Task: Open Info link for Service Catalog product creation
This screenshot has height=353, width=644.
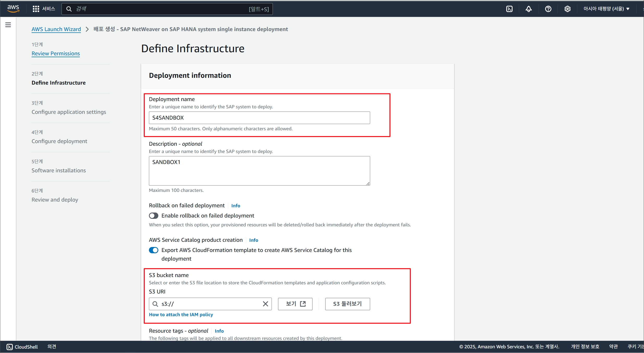Action: pyautogui.click(x=254, y=240)
